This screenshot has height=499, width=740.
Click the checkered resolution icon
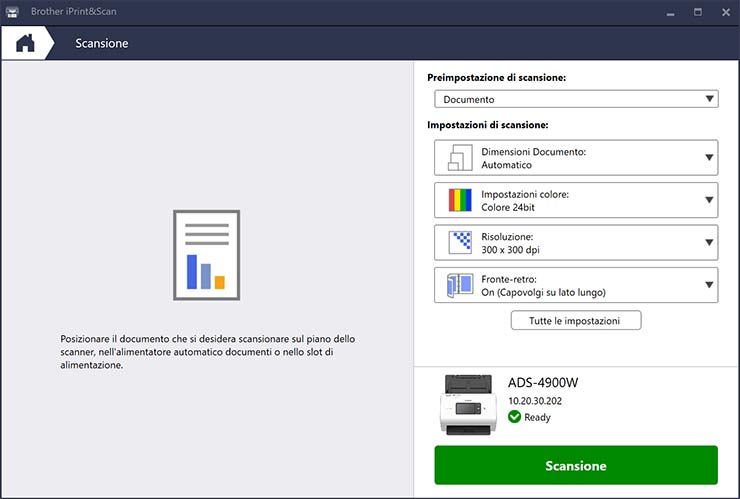460,242
